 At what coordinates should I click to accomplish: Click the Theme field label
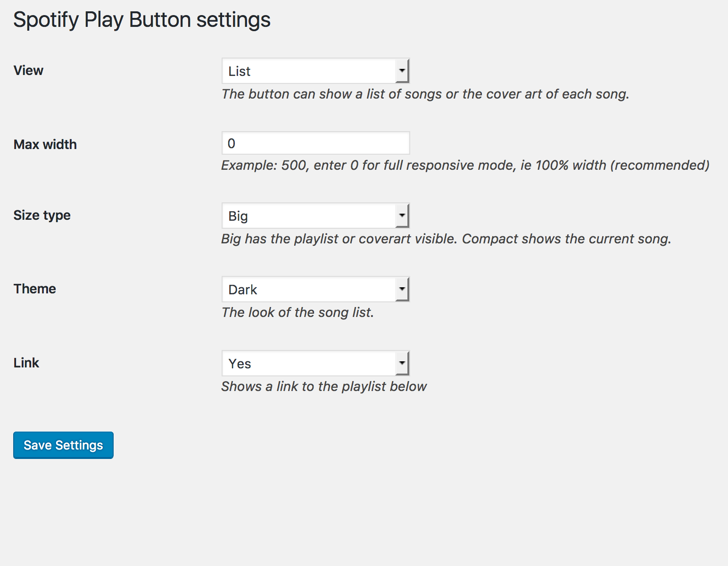[x=35, y=289]
